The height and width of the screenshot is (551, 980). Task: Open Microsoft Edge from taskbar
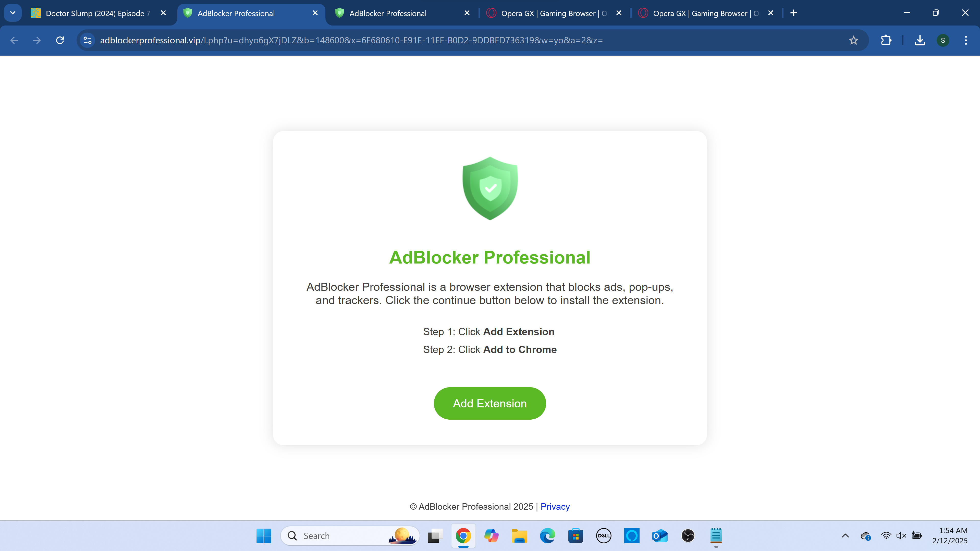pyautogui.click(x=547, y=536)
